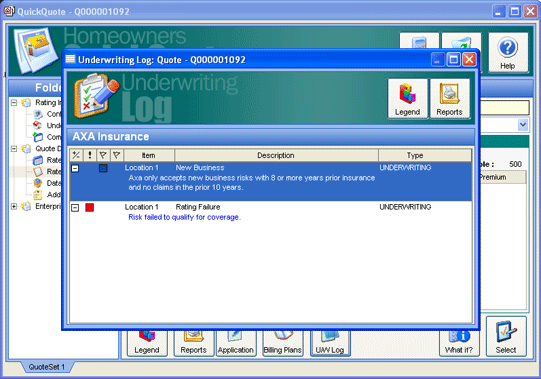This screenshot has height=379, width=541.
Task: Select the 'Und' item under Rating in tree
Action: [47, 125]
